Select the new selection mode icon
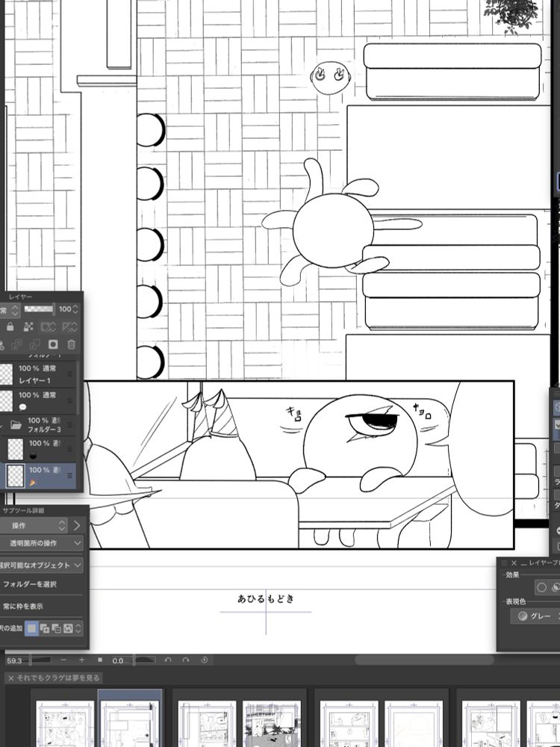This screenshot has height=747, width=560. pos(31,628)
